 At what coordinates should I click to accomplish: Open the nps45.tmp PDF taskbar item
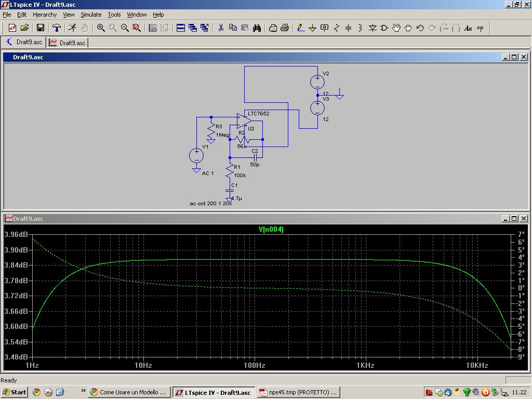click(x=299, y=392)
